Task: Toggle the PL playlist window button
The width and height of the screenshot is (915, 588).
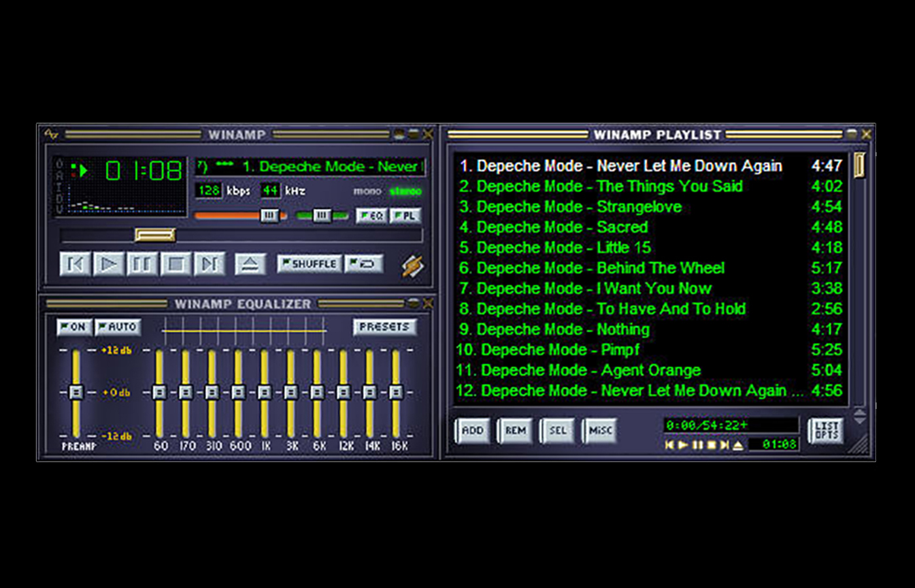Action: point(405,216)
